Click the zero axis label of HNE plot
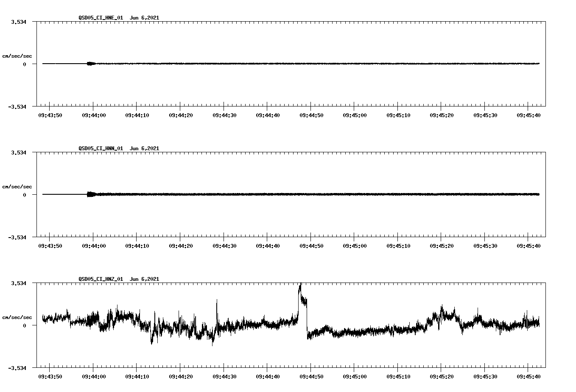This screenshot has width=576, height=392. (25, 64)
